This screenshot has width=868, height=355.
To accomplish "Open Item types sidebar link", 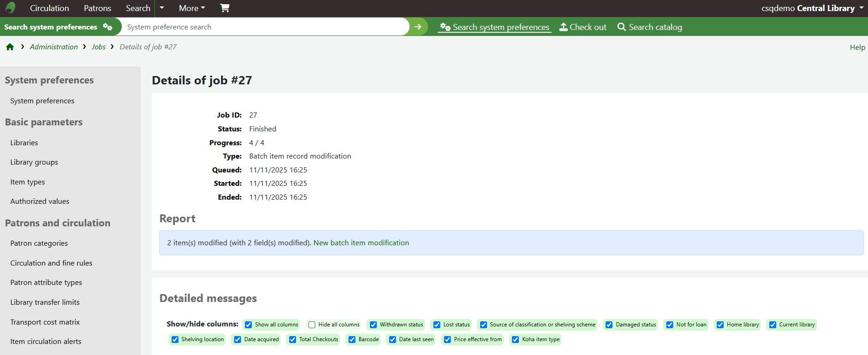I will [x=28, y=182].
